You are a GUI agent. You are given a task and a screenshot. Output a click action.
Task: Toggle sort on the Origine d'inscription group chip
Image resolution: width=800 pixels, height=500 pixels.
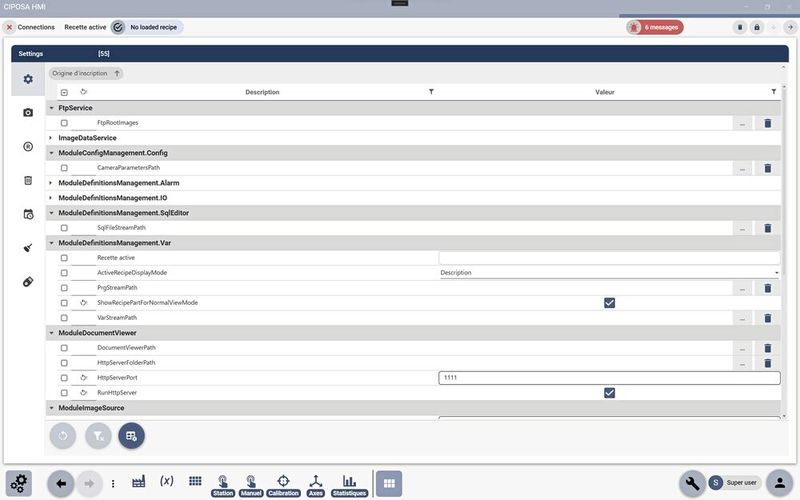tap(86, 73)
